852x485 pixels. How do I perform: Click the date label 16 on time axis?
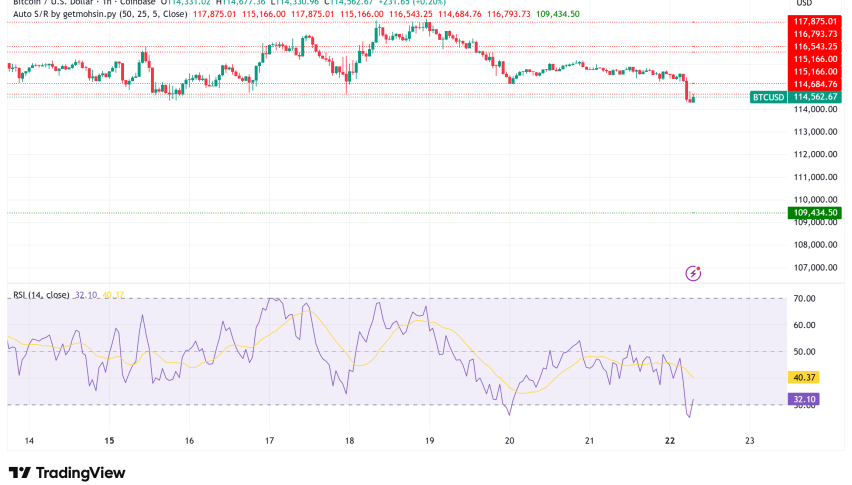click(189, 441)
